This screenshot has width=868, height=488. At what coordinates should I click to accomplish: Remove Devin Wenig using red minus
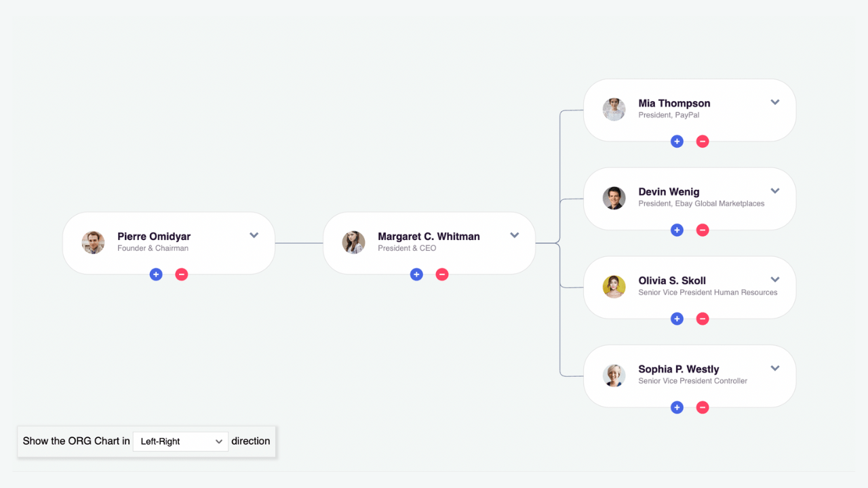[703, 230]
